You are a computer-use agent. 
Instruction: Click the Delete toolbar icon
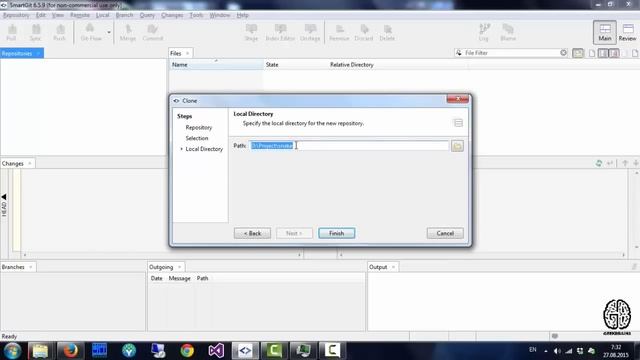click(x=387, y=32)
